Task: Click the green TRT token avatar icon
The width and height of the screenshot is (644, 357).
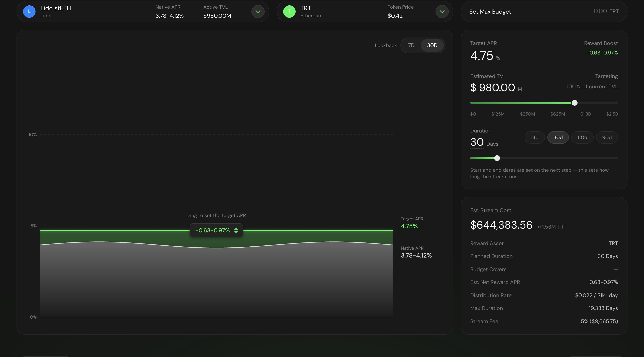Action: 289,12
